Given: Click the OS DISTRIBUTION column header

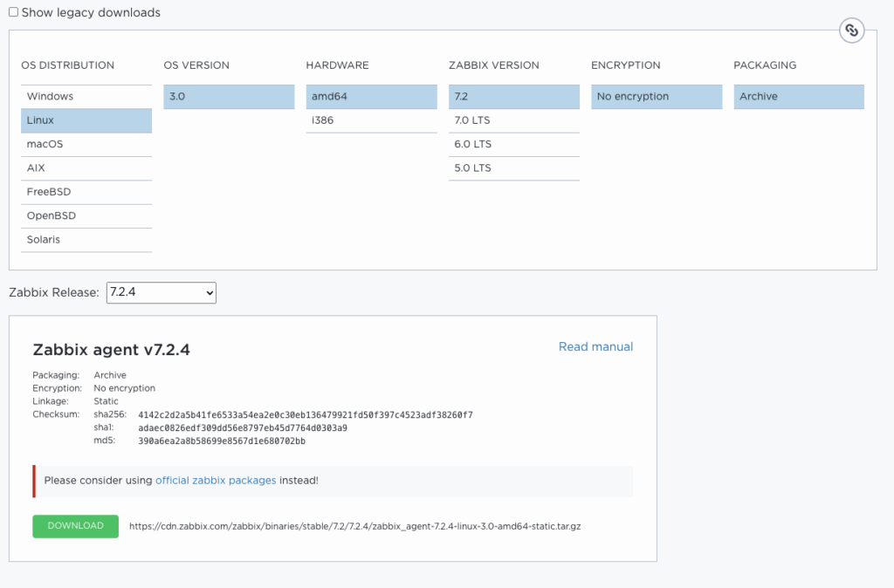Looking at the screenshot, I should (68, 65).
